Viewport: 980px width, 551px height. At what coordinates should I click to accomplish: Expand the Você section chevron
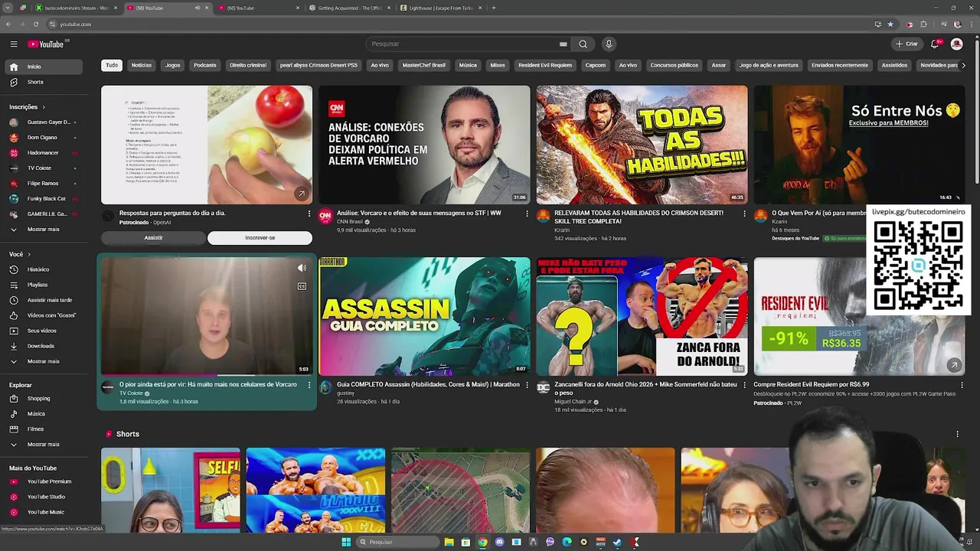29,254
